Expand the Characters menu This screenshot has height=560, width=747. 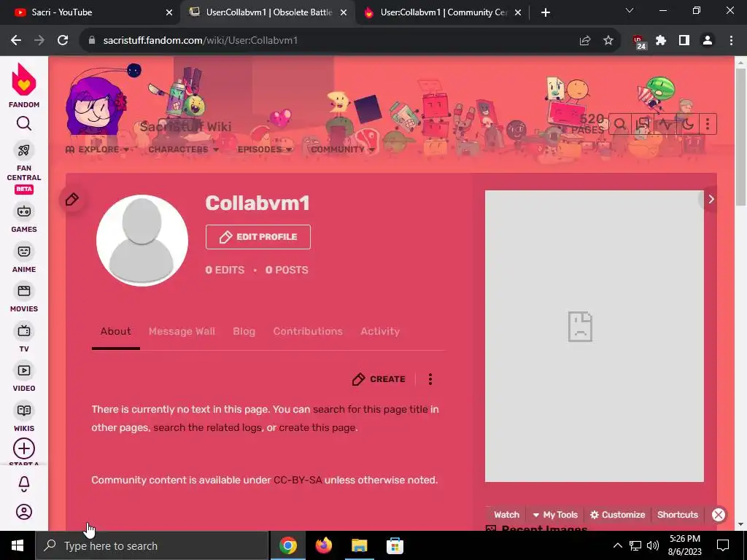[x=183, y=149]
